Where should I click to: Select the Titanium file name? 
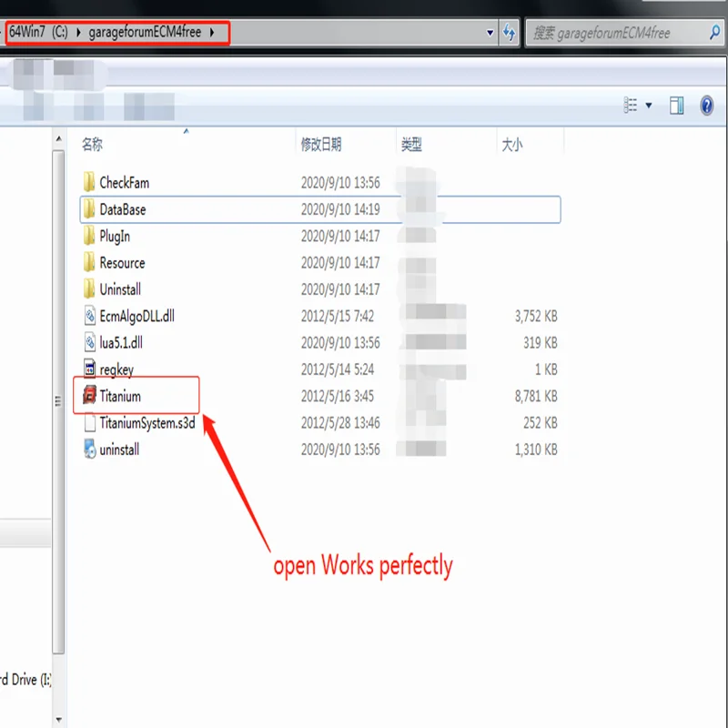120,396
